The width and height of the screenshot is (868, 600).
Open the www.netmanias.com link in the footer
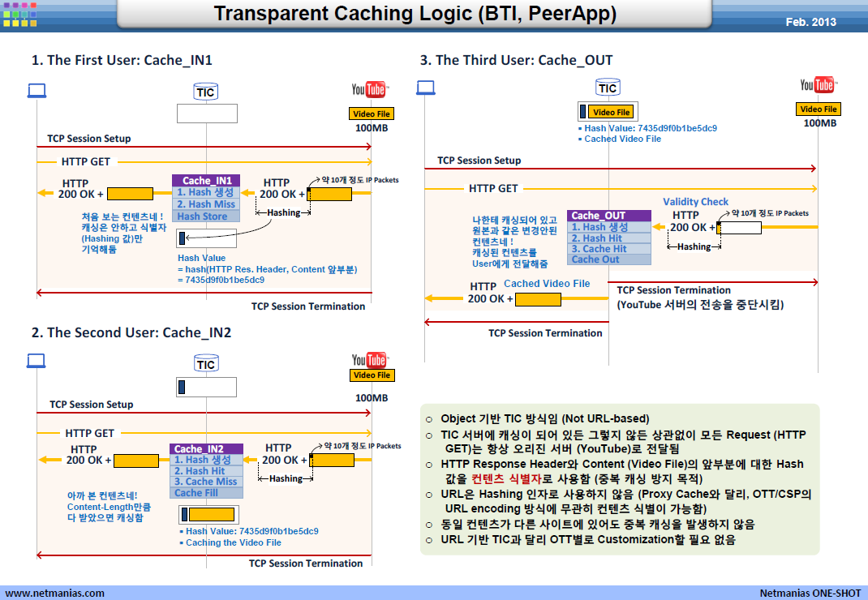54,593
